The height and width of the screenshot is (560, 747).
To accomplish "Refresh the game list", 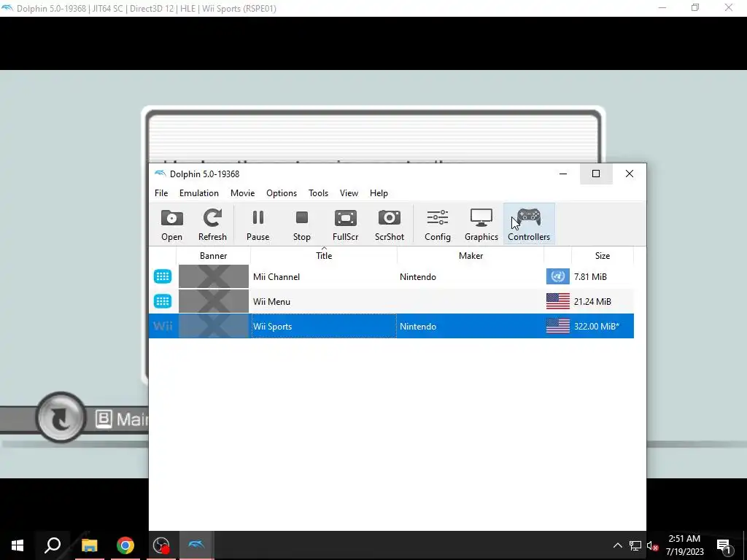I will coord(212,225).
